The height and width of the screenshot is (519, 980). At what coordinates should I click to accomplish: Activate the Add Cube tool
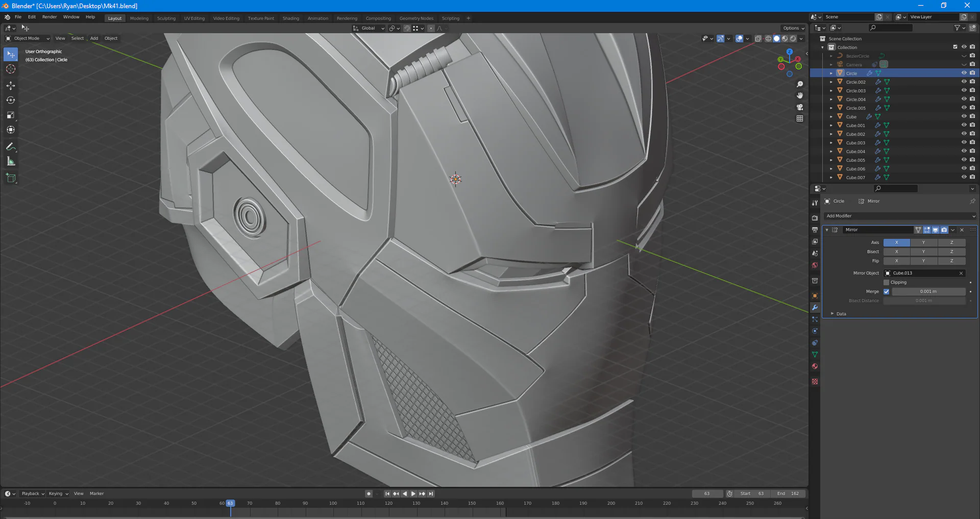click(11, 178)
